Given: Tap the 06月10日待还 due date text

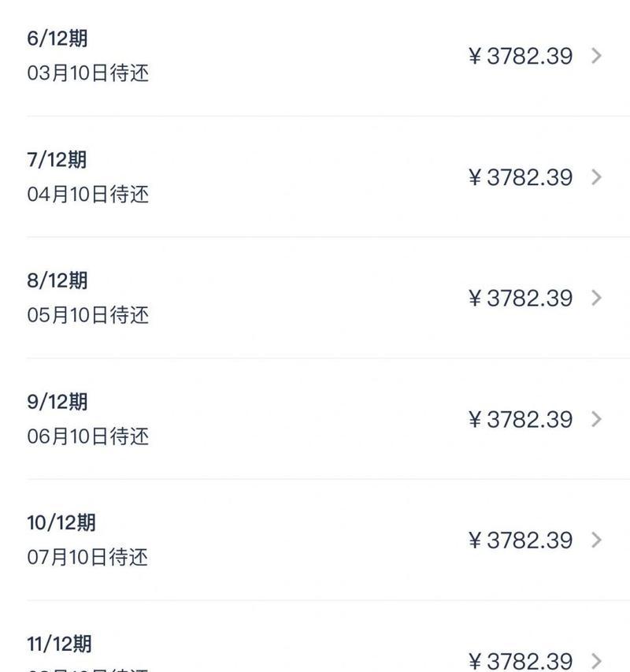Looking at the screenshot, I should pyautogui.click(x=87, y=436).
